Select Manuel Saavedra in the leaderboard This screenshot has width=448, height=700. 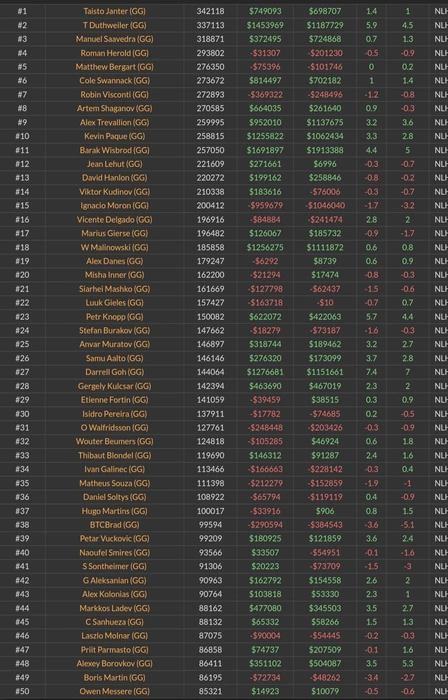point(114,39)
